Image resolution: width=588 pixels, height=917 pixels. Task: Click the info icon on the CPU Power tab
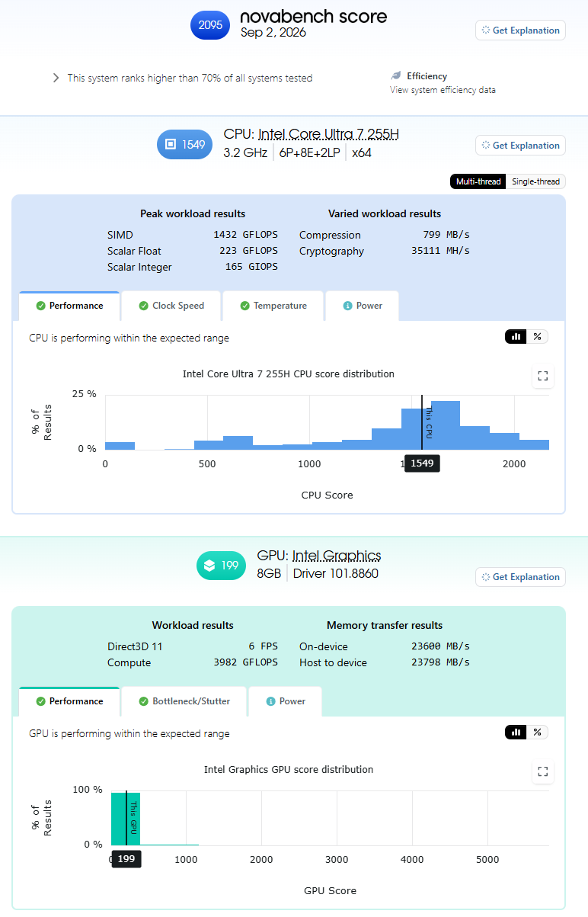point(347,306)
